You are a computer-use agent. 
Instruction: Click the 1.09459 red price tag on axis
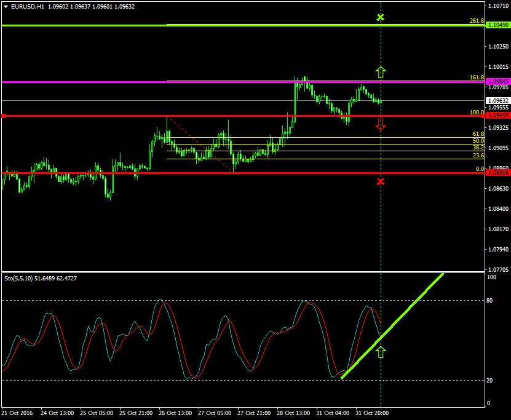click(x=498, y=115)
